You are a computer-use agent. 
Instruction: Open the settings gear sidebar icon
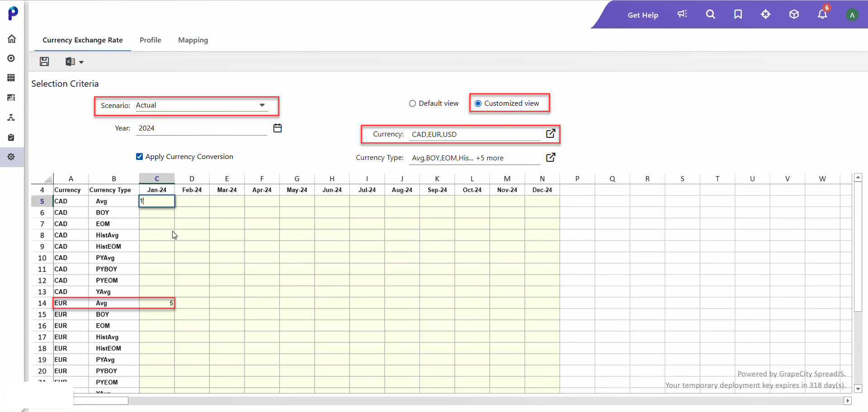pos(11,157)
